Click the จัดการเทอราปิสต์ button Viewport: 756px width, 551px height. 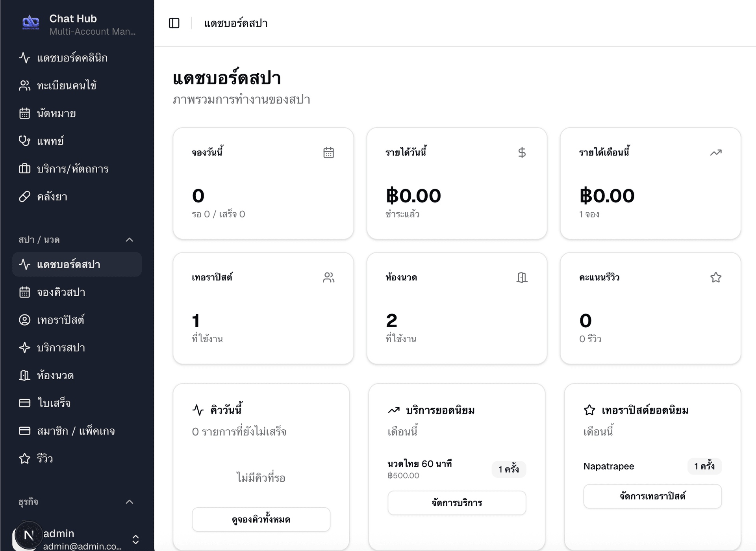pos(652,496)
